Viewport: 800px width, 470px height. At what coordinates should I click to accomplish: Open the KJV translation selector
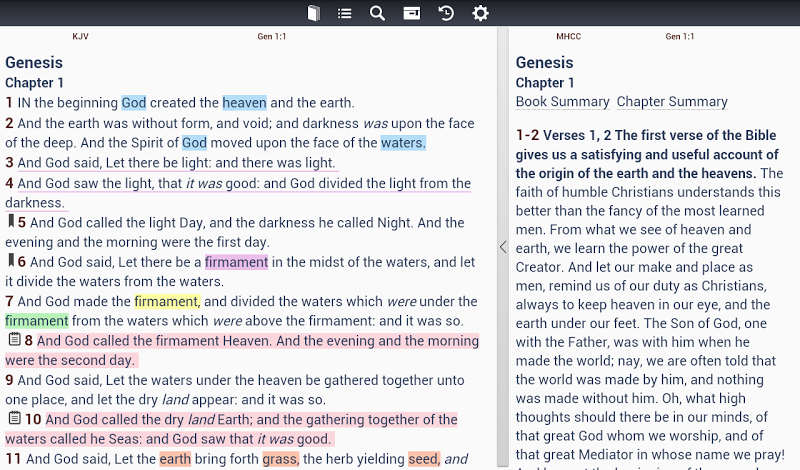point(80,36)
